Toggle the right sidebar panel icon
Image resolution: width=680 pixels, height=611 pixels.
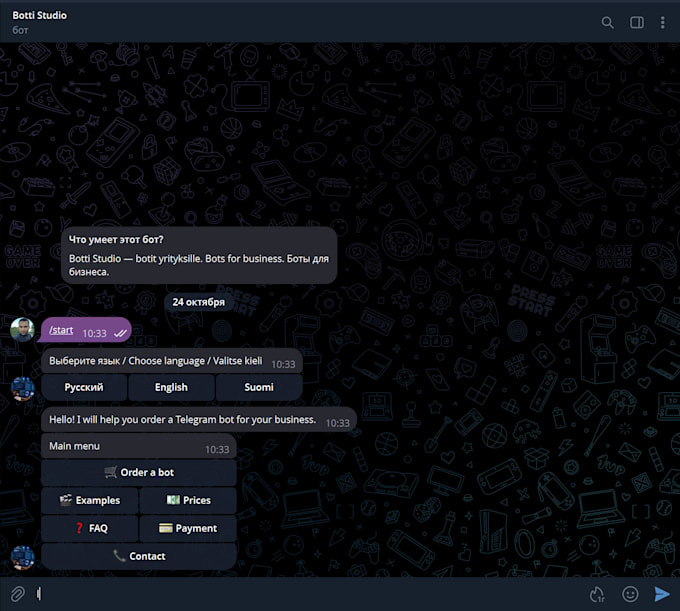pos(637,23)
